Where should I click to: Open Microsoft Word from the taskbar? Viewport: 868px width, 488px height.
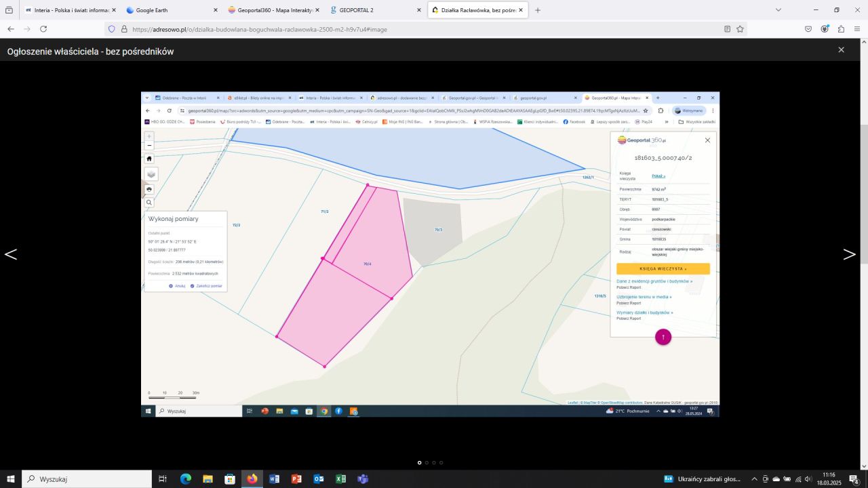click(274, 479)
